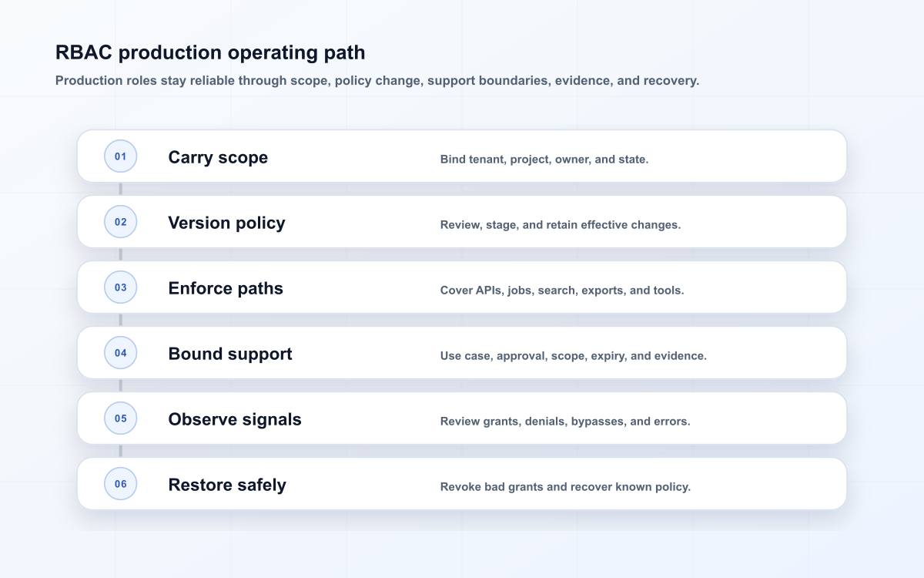Viewport: 924px width, 578px height.
Task: Select the Observe signals heading
Action: 235,419
